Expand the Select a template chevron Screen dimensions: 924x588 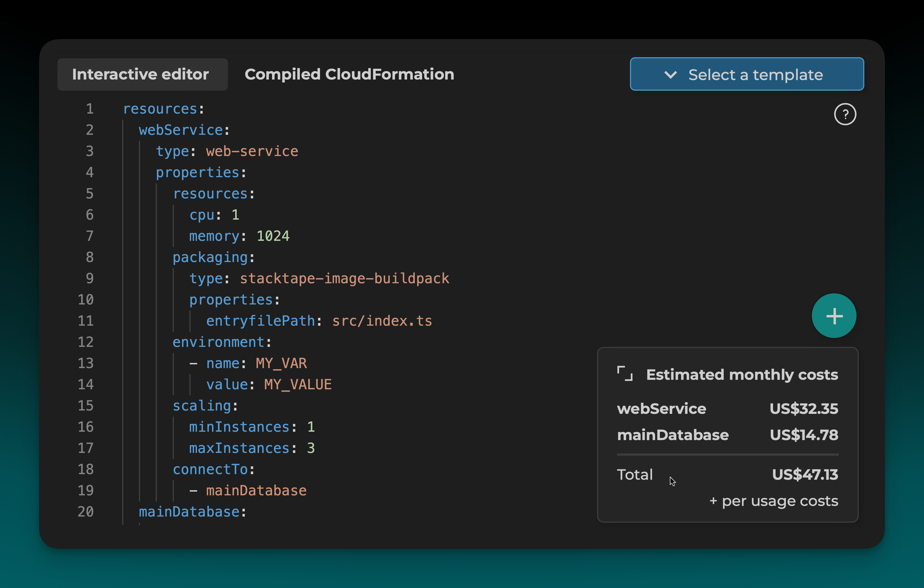coord(670,75)
